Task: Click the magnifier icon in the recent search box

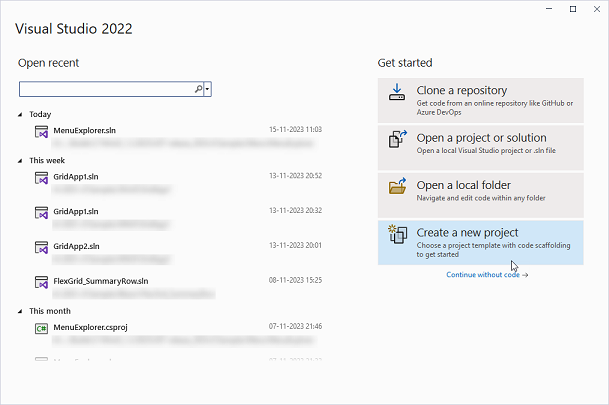Action: tap(198, 89)
